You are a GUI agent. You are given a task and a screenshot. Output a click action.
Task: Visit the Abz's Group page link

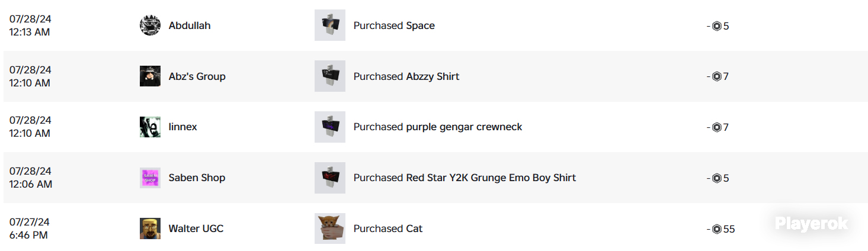(x=197, y=76)
